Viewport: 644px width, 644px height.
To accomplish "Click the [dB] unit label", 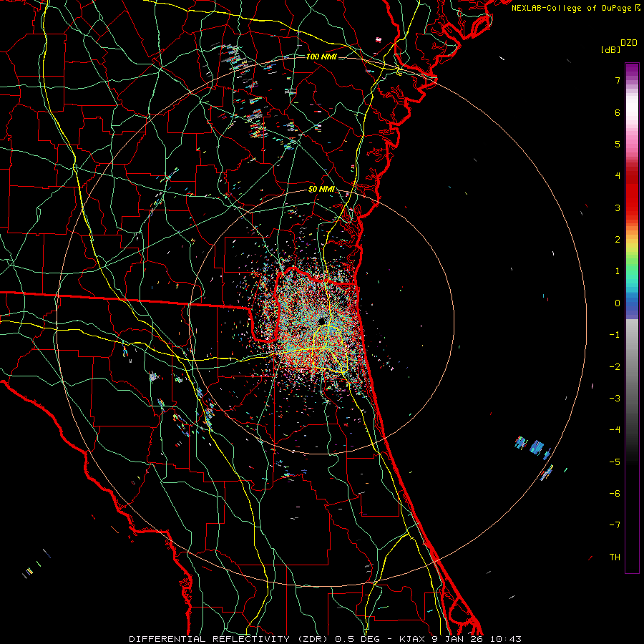I will pos(610,49).
